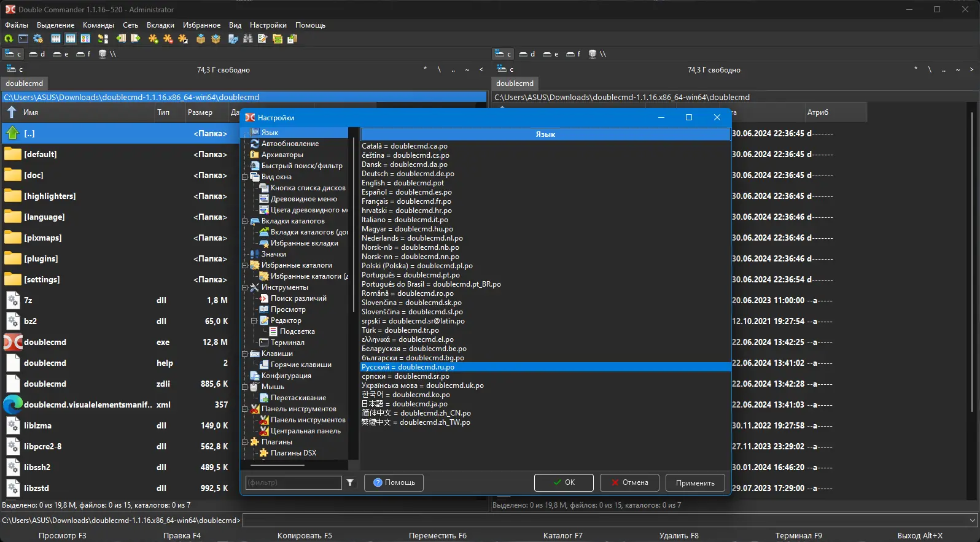Click the Применить button
The height and width of the screenshot is (542, 980).
(694, 483)
